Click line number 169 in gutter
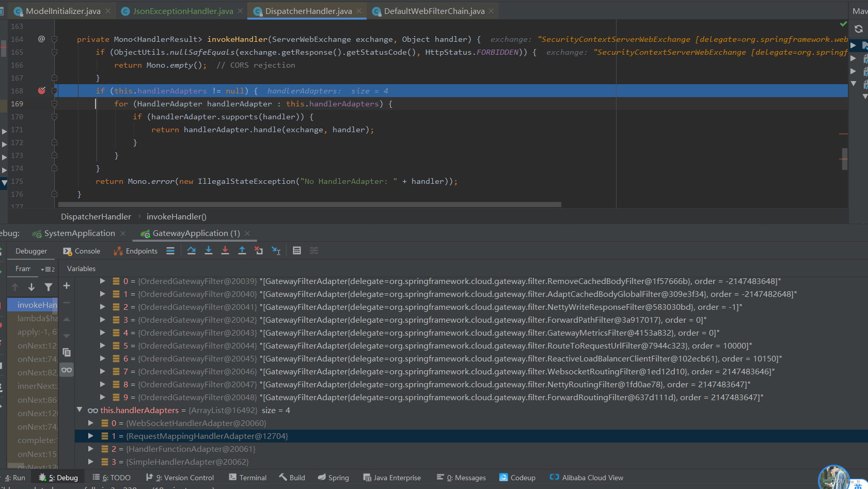The height and width of the screenshot is (489, 868). (x=17, y=104)
